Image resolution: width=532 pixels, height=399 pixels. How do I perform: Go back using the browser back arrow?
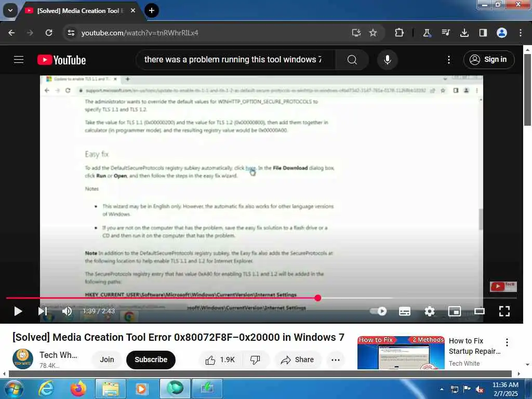(x=11, y=33)
